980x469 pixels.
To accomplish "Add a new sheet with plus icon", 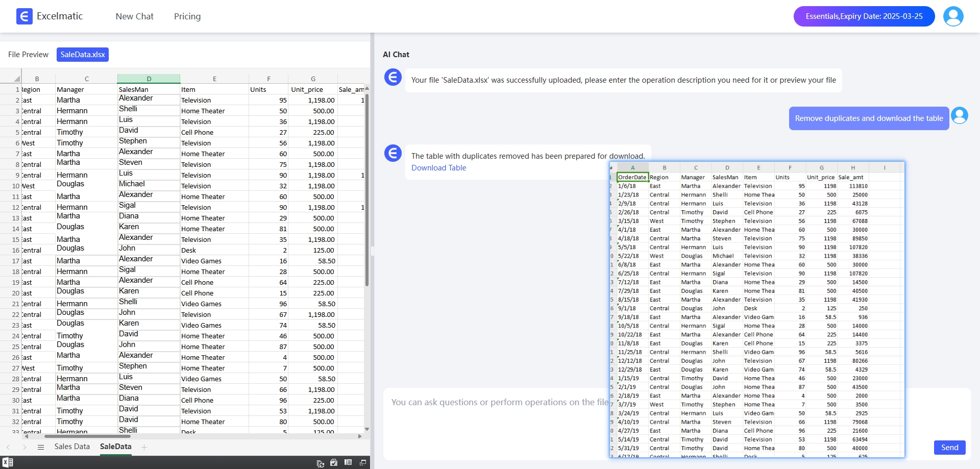I will [144, 447].
